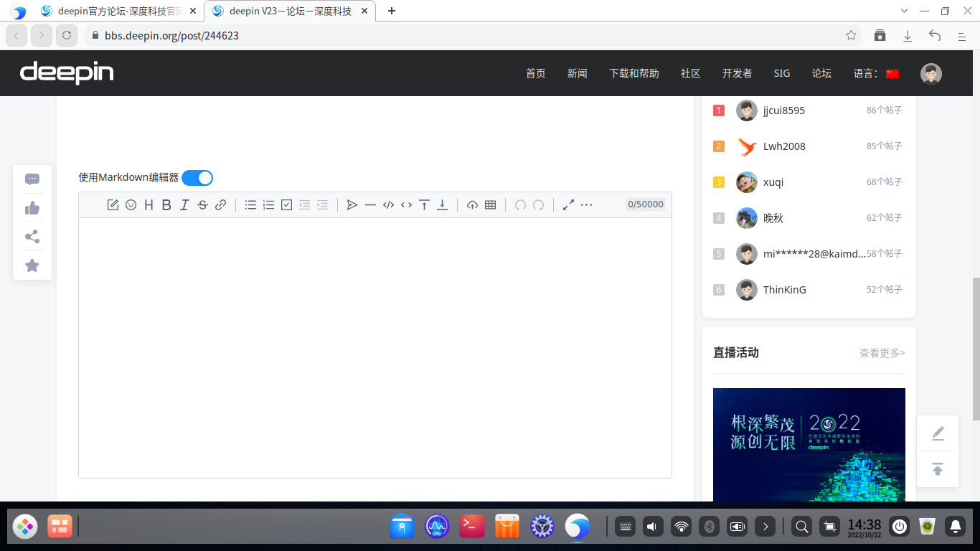The width and height of the screenshot is (980, 551).
Task: Insert a heading with the H icon
Action: pos(148,204)
